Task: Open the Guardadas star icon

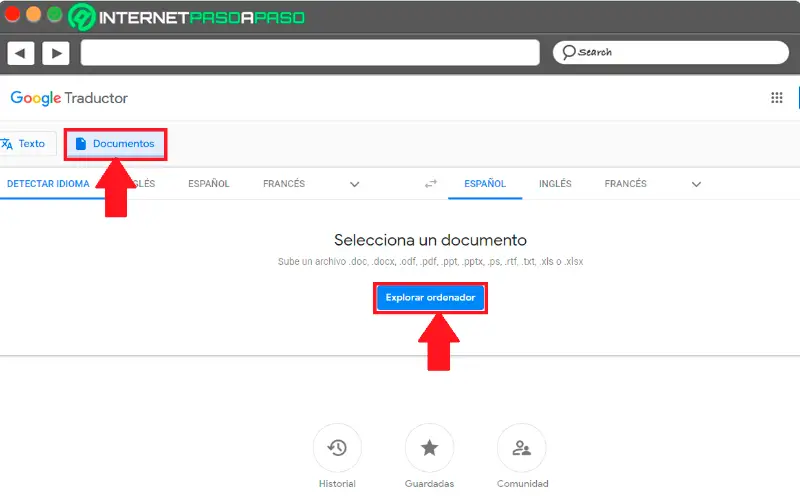Action: coord(430,448)
